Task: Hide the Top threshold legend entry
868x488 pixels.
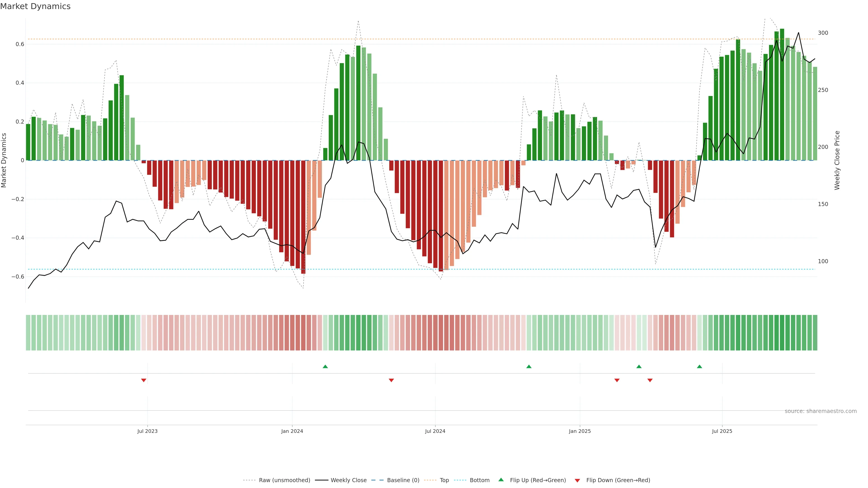Action: coord(444,480)
